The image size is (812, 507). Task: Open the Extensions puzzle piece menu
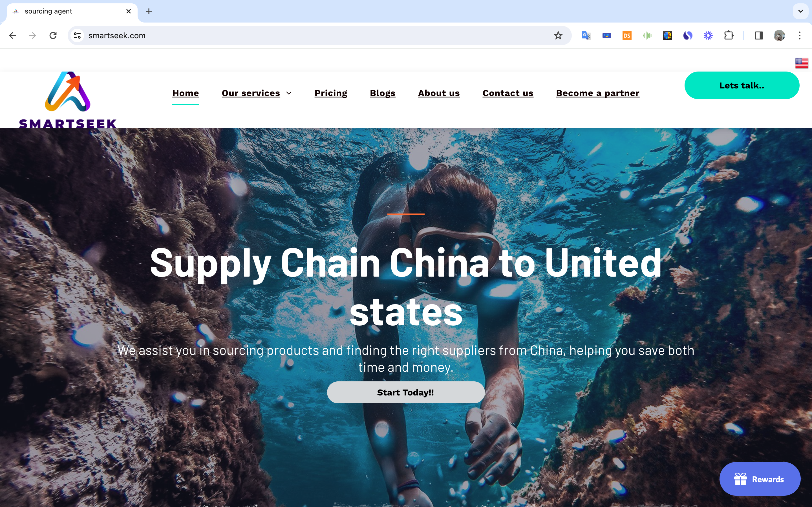pos(729,35)
